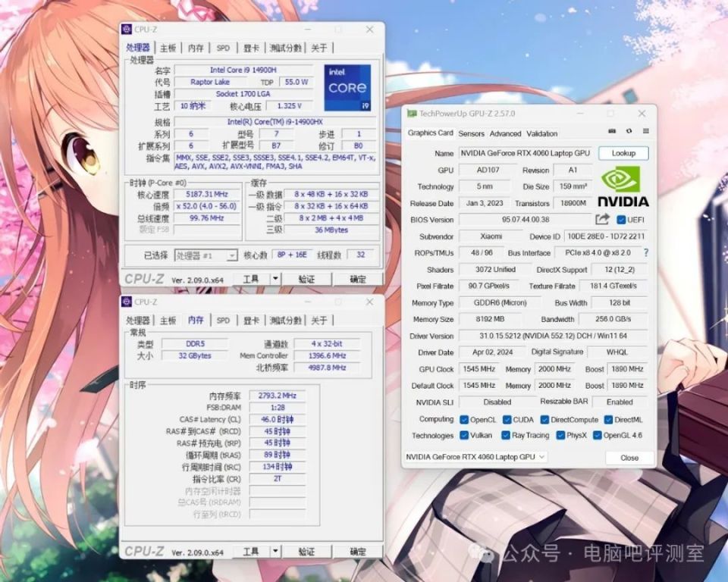Open 关于 tab in top CPU-Z window
This screenshot has height=582, width=728.
click(319, 48)
